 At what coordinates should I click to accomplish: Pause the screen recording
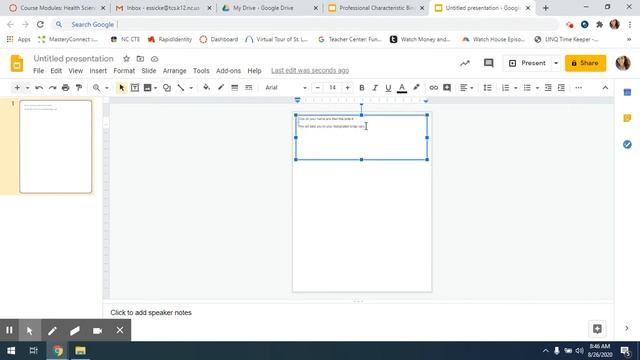coord(9,330)
